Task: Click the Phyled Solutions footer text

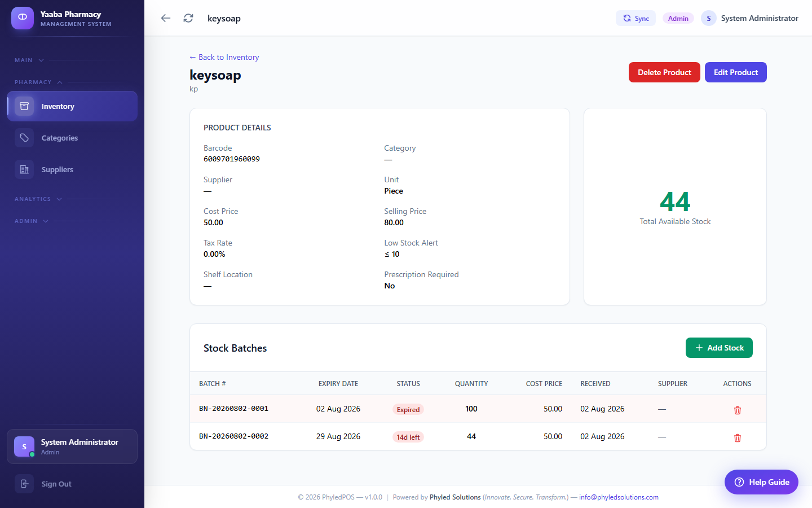Action: point(455,497)
